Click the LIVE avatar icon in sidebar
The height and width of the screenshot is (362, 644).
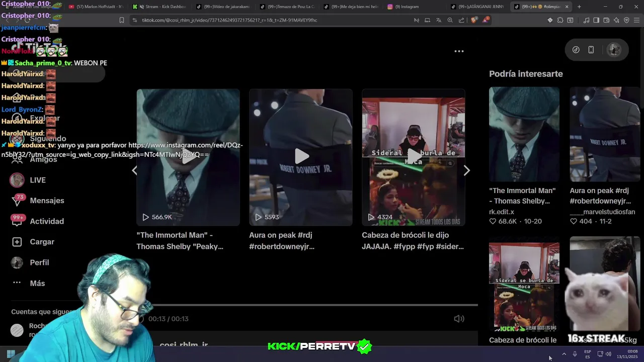pos(17,180)
